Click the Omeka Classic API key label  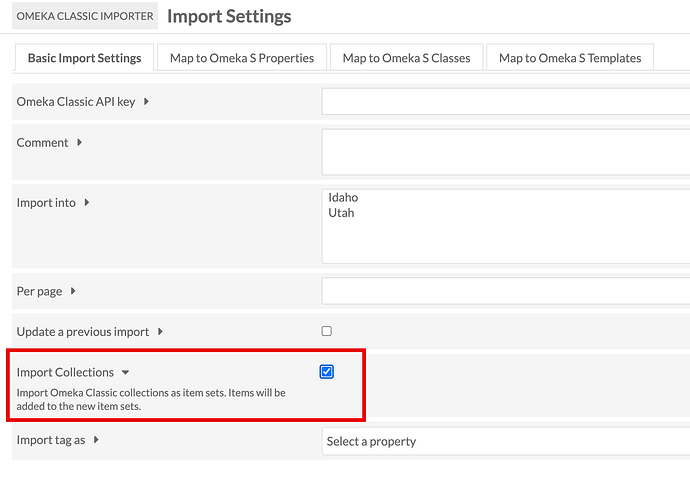(76, 102)
